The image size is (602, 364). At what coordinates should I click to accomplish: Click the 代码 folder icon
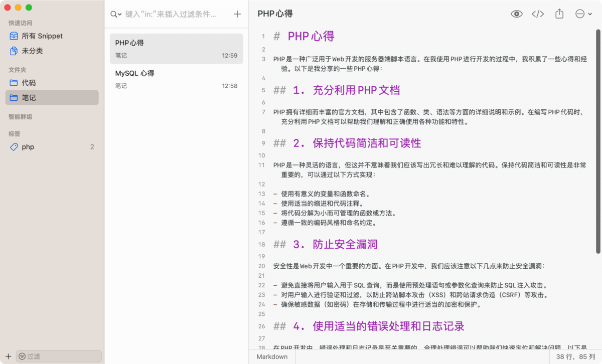click(14, 83)
